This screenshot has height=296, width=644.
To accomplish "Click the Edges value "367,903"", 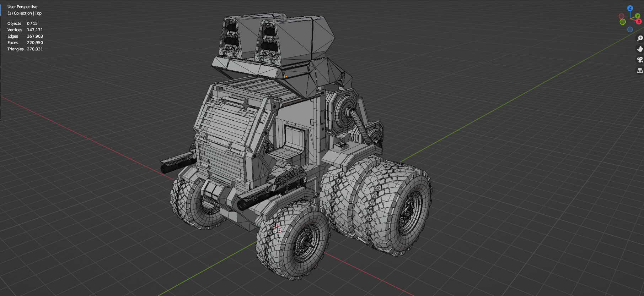I will (x=35, y=36).
